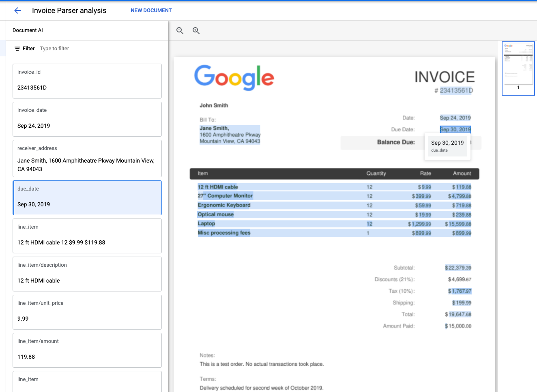Click the highlighted Laptop line item
Image resolution: width=537 pixels, height=392 pixels.
pyautogui.click(x=206, y=223)
